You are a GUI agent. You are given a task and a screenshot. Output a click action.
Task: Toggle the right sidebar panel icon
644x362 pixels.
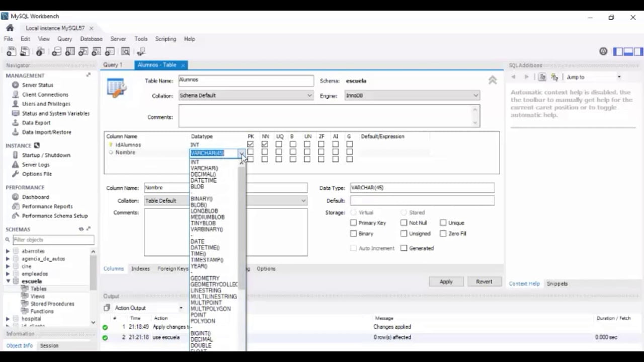pos(638,51)
